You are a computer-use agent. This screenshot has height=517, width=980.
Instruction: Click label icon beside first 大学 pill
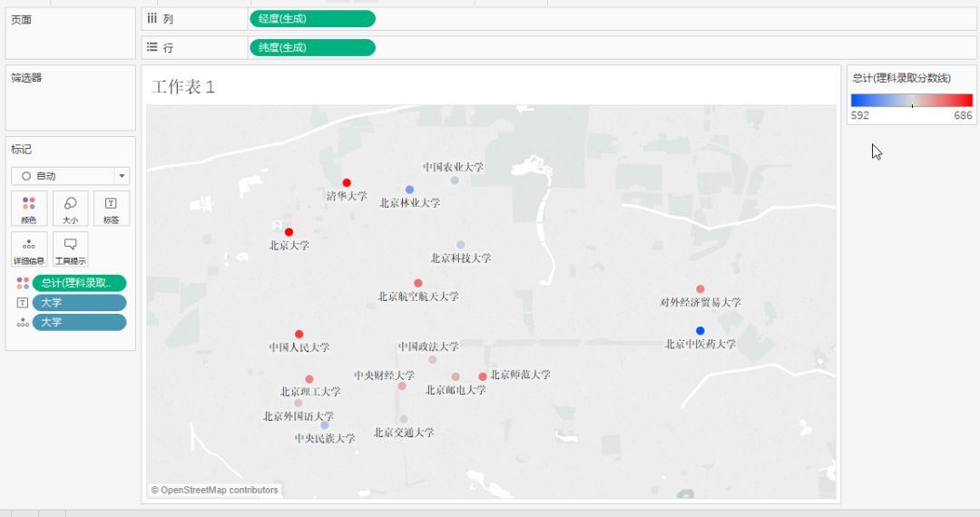23,303
